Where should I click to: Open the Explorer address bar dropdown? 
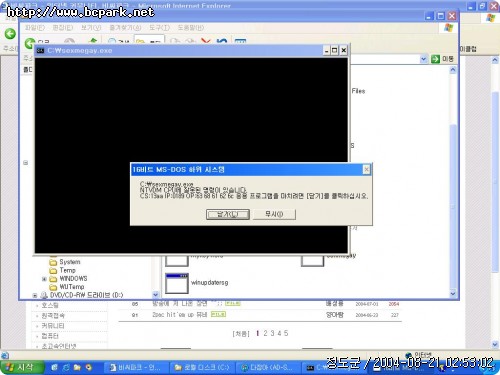tap(423, 59)
